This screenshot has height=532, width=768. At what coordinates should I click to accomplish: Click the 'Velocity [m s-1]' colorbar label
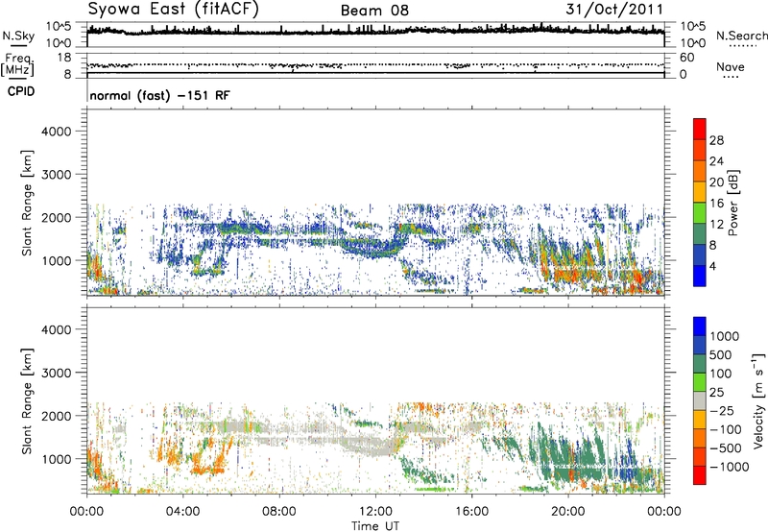(758, 400)
